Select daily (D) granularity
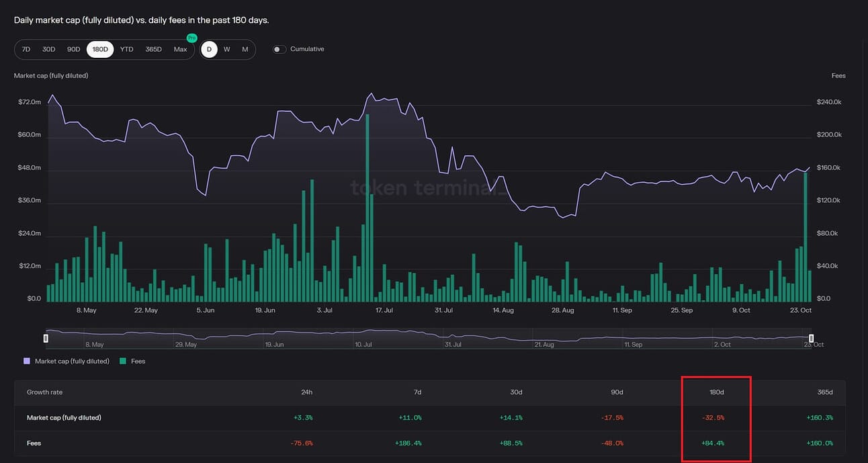Viewport: 868px width, 463px height. pos(209,49)
